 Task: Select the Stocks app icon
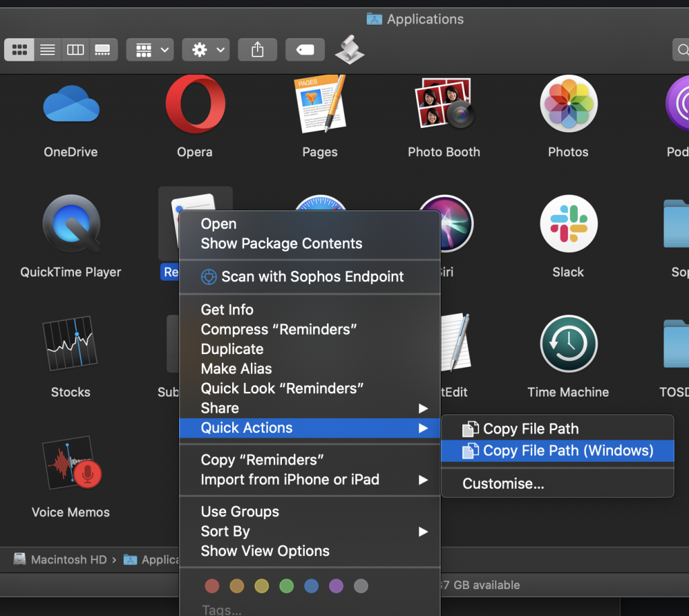point(70,343)
